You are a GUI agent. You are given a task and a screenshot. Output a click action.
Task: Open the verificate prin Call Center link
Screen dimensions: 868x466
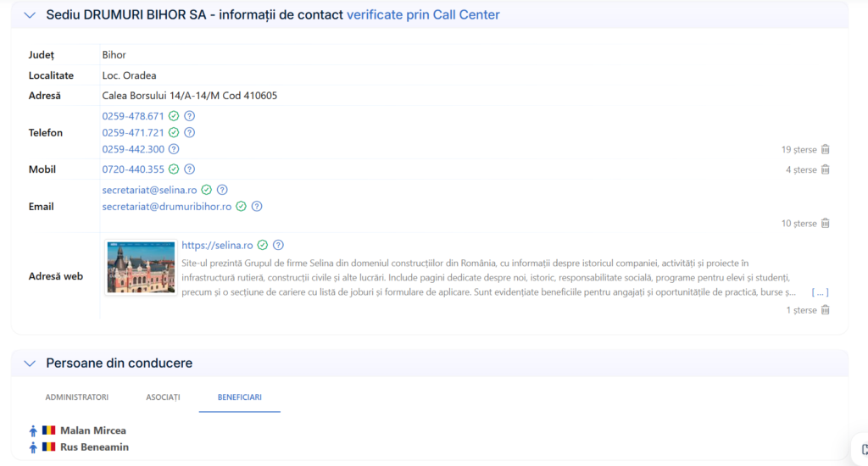pos(423,15)
